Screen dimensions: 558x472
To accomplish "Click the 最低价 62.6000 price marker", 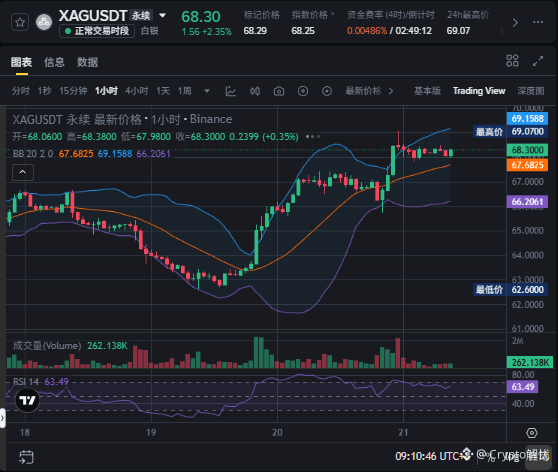I will (x=510, y=290).
